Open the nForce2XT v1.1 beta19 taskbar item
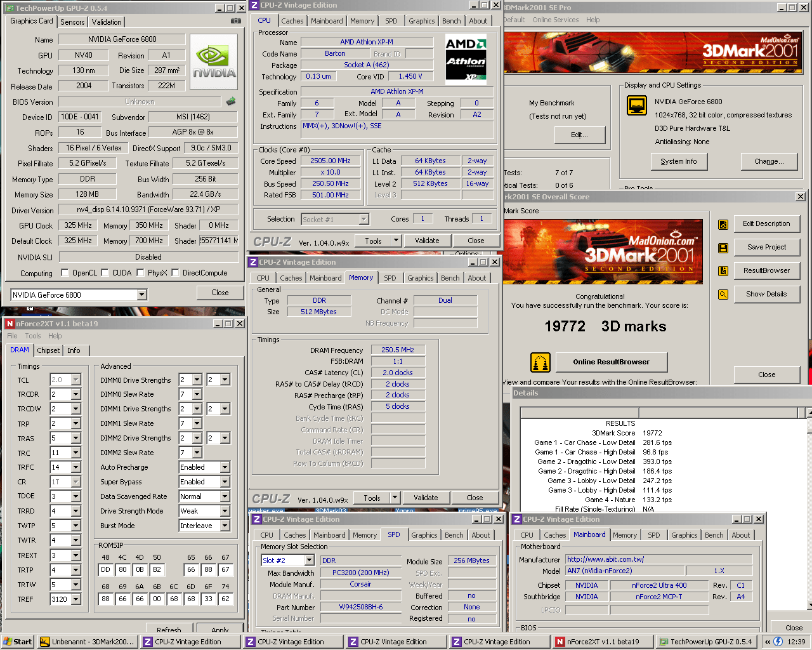 click(x=601, y=642)
